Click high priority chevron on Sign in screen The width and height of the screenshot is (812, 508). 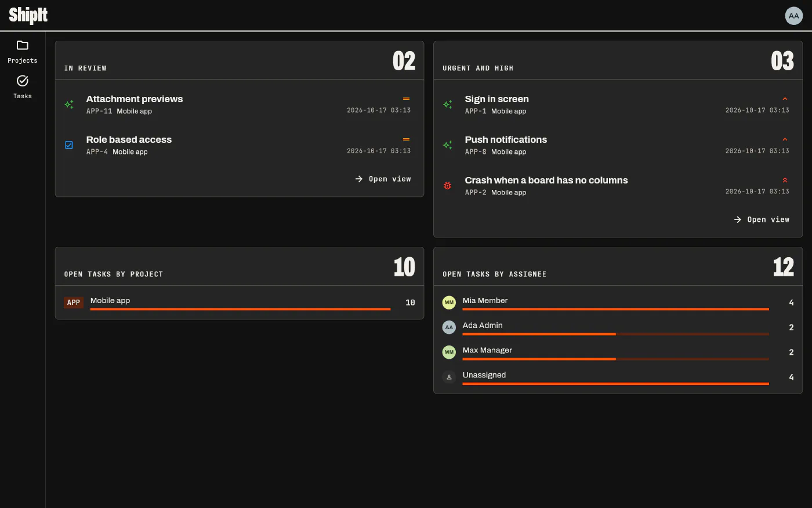tap(785, 99)
